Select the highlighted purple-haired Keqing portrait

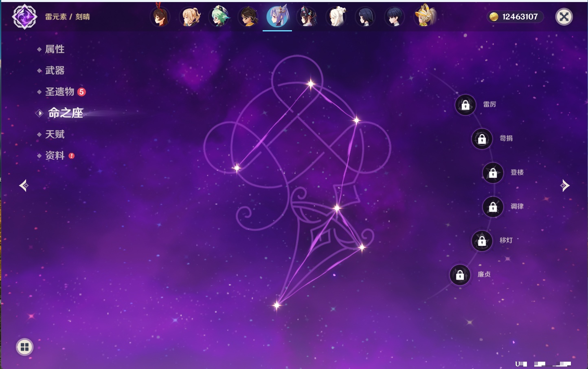click(x=277, y=16)
